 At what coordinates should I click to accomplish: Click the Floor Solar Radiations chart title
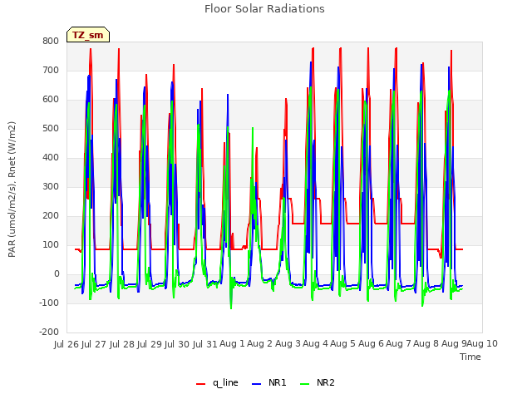pos(264,9)
